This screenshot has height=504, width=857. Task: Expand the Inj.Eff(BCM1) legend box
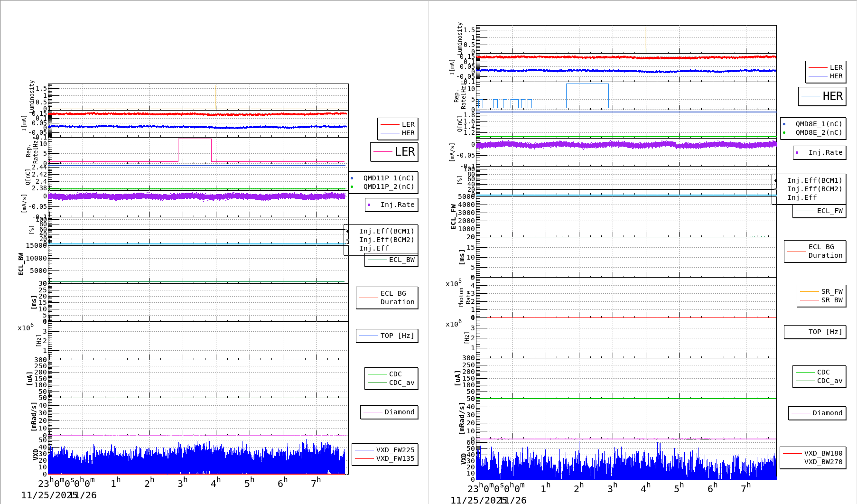[387, 232]
